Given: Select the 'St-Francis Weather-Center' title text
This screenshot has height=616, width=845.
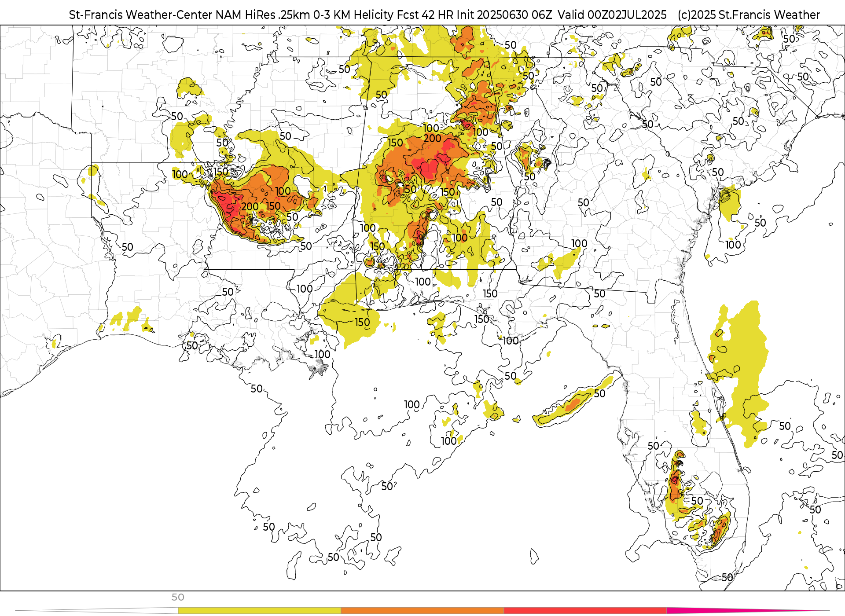Looking at the screenshot, I should (141, 15).
